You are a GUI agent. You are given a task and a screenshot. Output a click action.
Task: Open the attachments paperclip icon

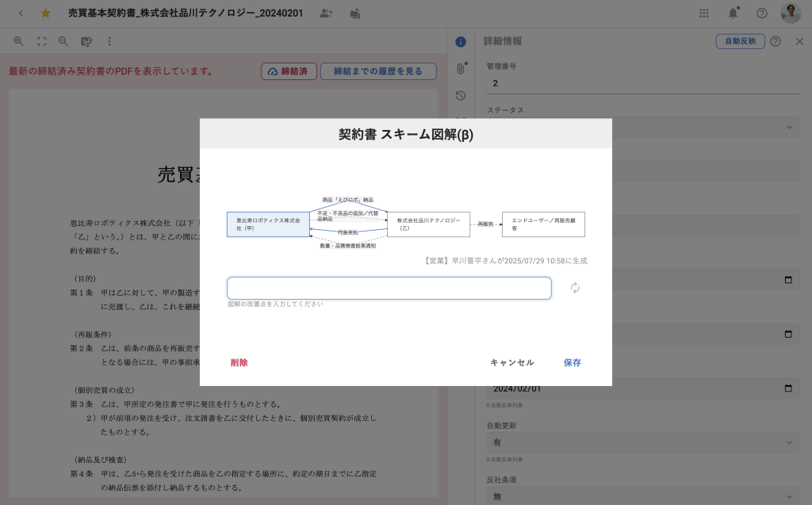pyautogui.click(x=461, y=68)
